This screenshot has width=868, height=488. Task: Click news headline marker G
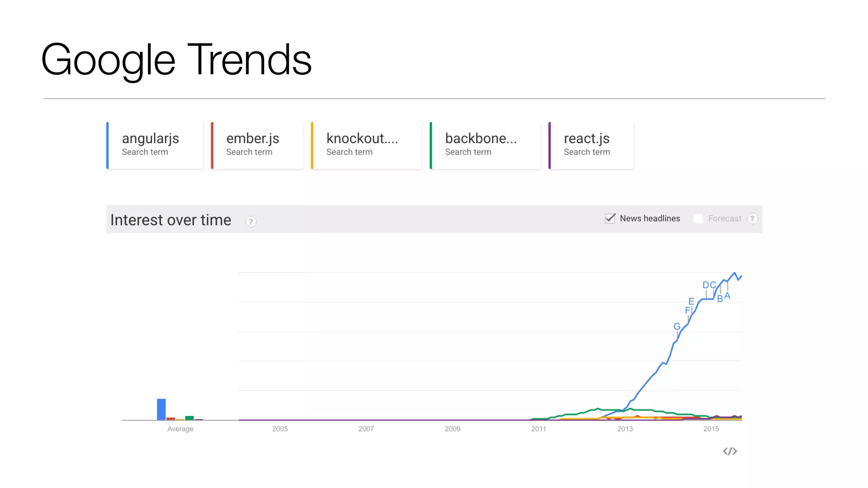click(x=677, y=327)
